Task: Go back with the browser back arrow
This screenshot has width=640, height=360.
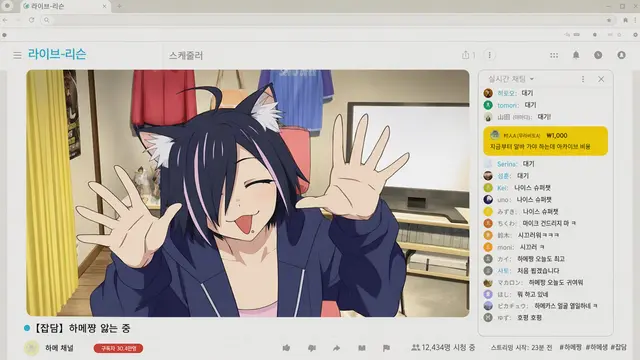Action: (x=5, y=20)
